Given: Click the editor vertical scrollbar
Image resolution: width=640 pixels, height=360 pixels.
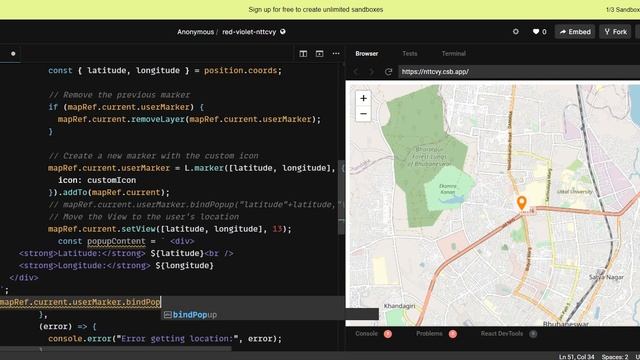Looking at the screenshot, I should click(x=342, y=198).
